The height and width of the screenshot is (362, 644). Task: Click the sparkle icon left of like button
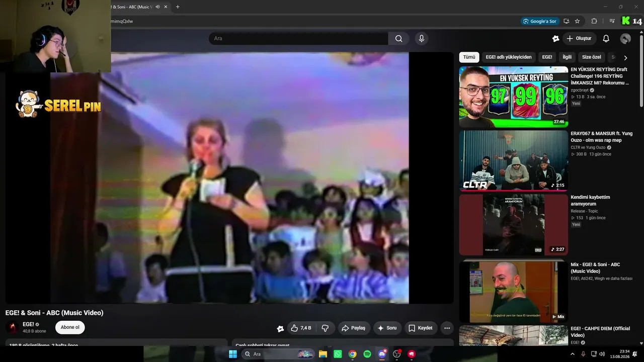point(280,329)
